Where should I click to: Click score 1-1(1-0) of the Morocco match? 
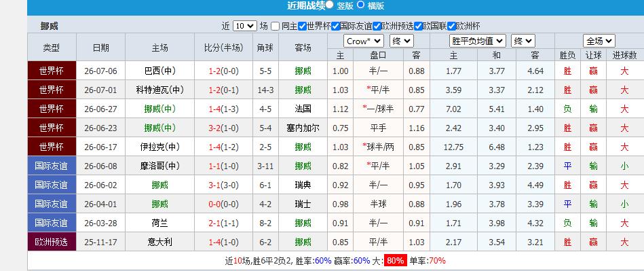tap(223, 166)
